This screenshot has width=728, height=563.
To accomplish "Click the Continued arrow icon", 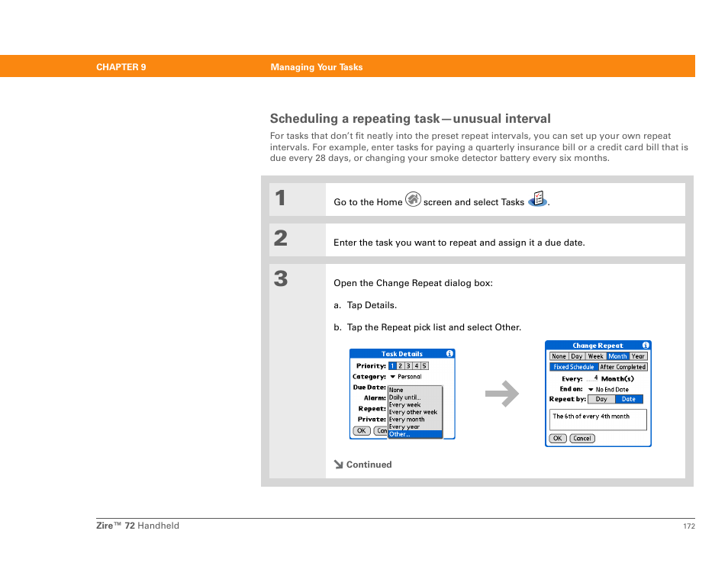I will tap(339, 464).
